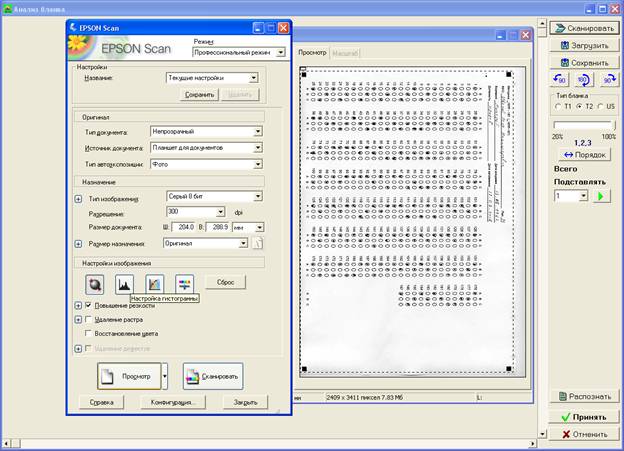Click the page orientation icon near Оригинал

[257, 243]
